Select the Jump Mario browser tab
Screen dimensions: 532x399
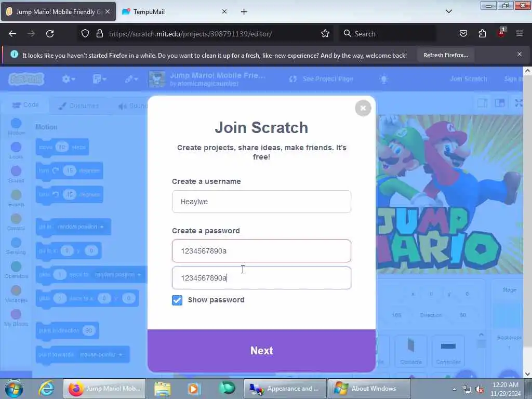pos(58,11)
